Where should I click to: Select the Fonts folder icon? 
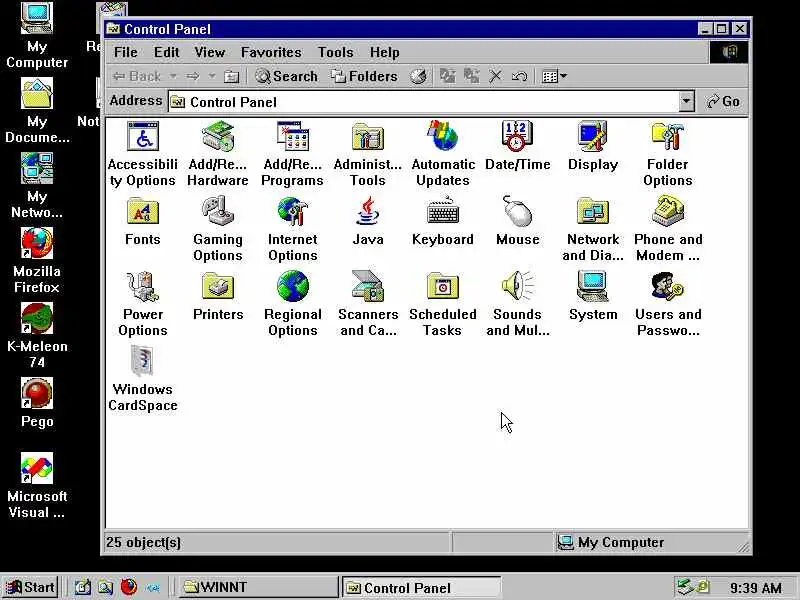pyautogui.click(x=143, y=211)
